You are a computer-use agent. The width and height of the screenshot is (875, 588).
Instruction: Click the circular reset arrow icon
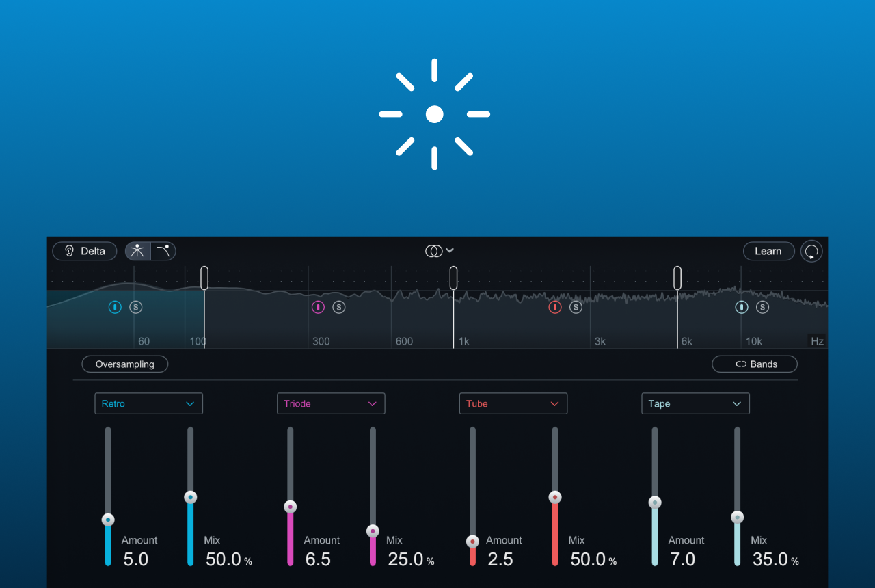click(811, 252)
